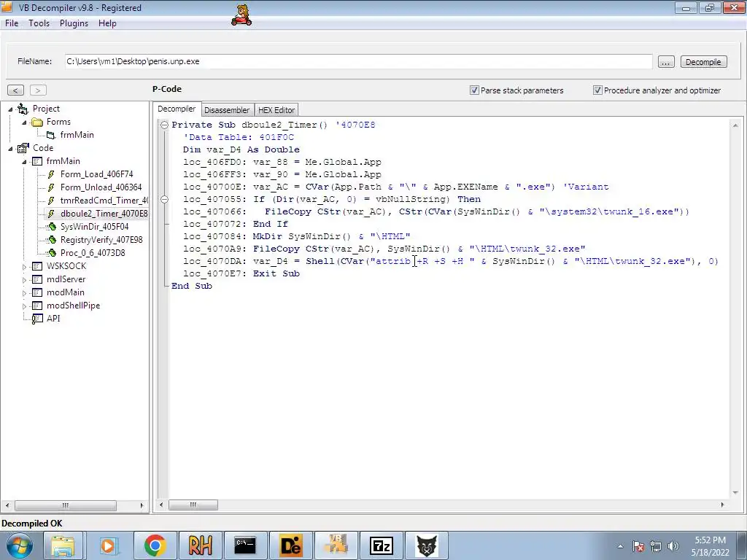
Task: Select Form_Load_406F74 in the tree
Action: coord(97,174)
